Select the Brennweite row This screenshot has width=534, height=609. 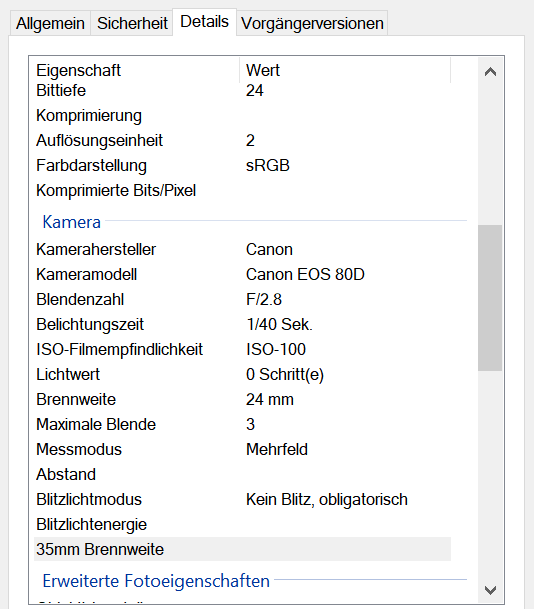coord(242,399)
